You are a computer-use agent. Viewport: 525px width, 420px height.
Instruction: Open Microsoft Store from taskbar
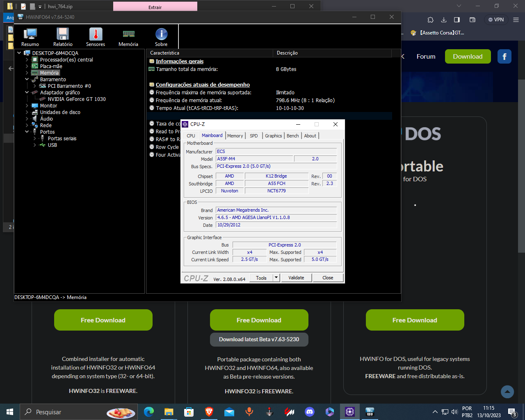point(189,412)
